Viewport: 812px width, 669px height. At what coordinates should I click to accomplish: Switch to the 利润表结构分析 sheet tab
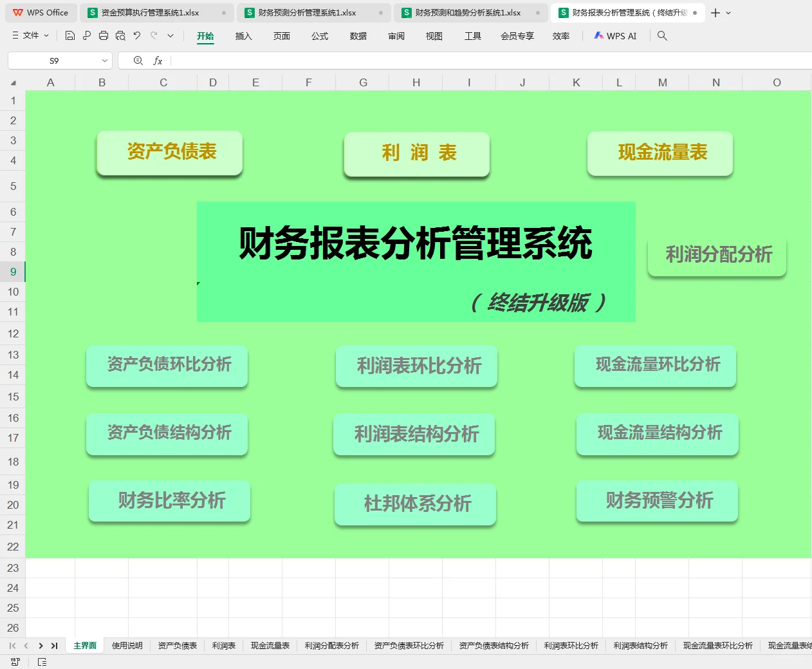point(640,645)
